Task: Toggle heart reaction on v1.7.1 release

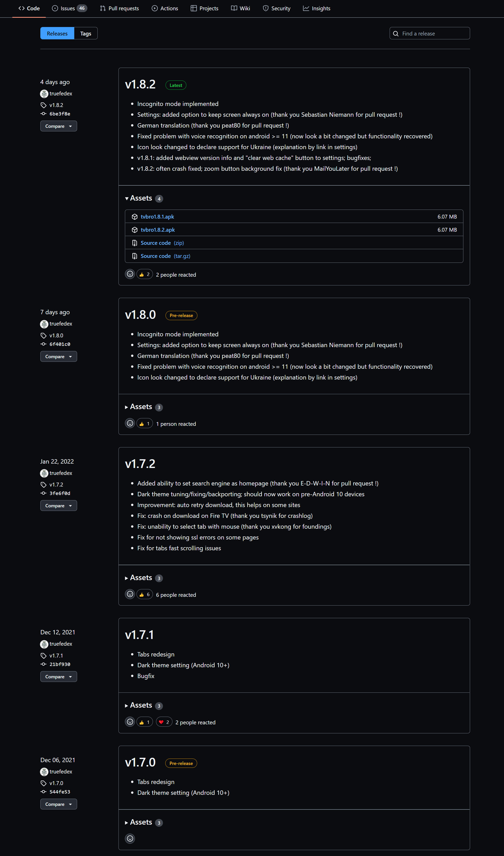Action: click(x=164, y=722)
